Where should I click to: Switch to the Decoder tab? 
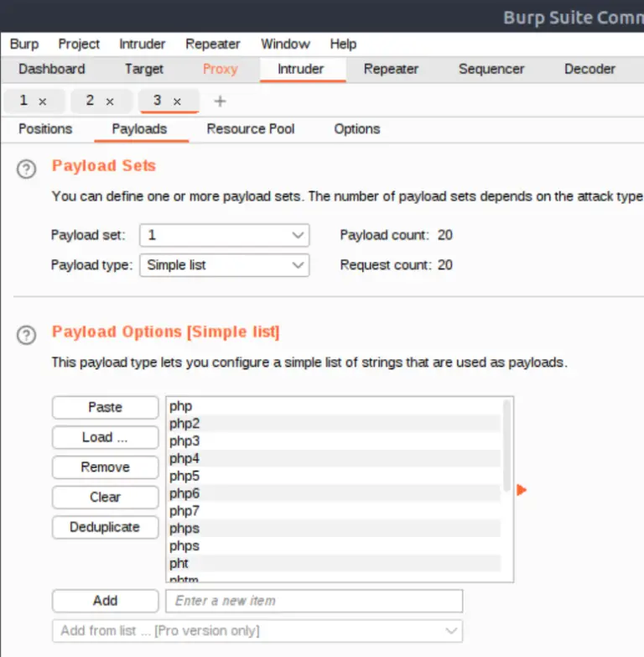click(589, 69)
